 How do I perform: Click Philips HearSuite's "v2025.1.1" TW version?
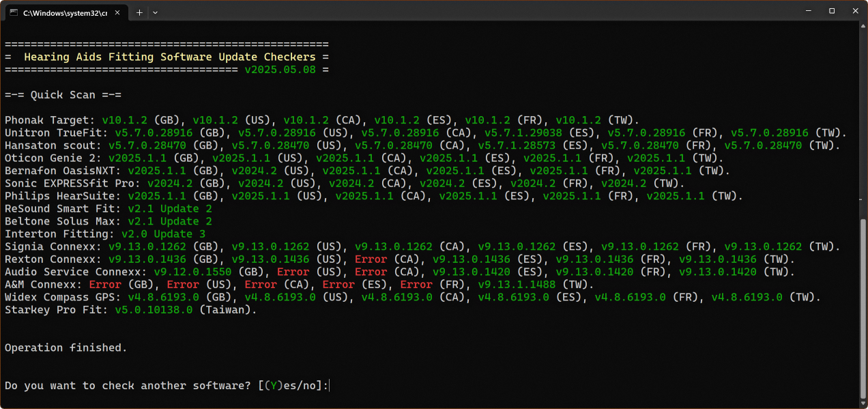676,196
